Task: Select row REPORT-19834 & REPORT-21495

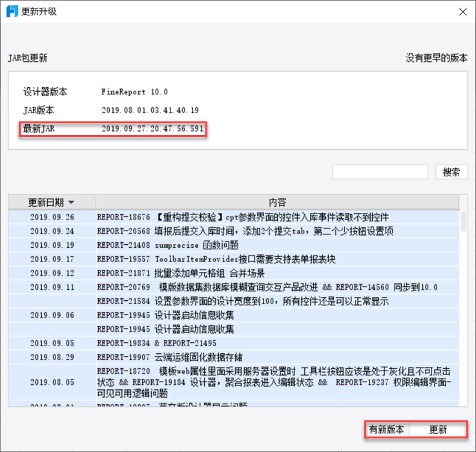Action: pyautogui.click(x=278, y=343)
